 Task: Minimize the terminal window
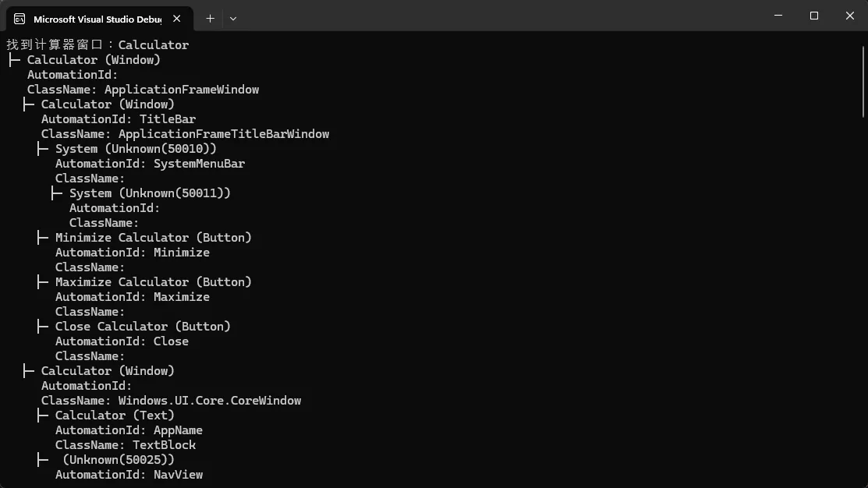click(778, 16)
